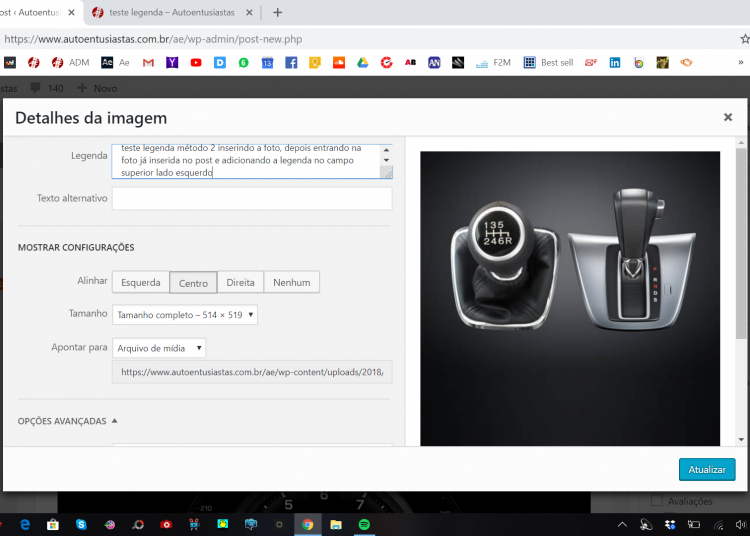The image size is (750, 536).
Task: Click the Atualizar button
Action: click(706, 469)
